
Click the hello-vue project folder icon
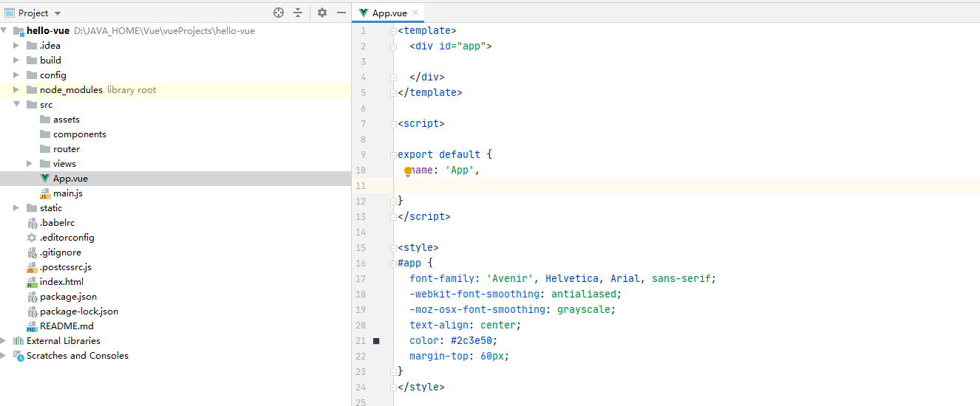pos(18,31)
